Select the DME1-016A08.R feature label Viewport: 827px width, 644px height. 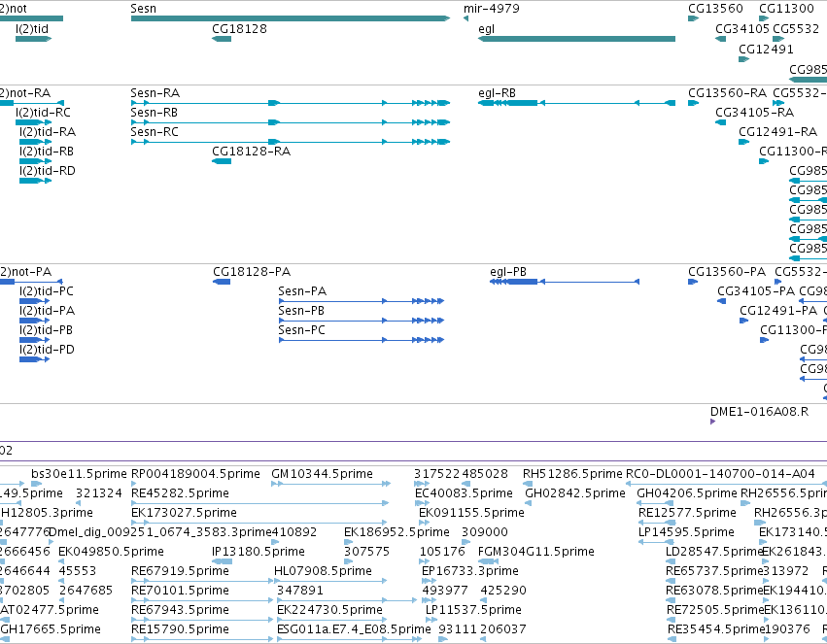pyautogui.click(x=760, y=412)
